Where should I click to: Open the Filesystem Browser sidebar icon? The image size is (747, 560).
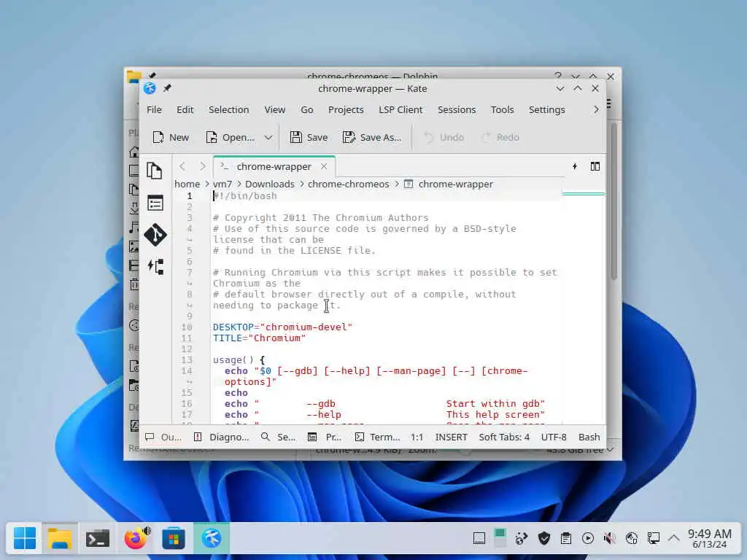[155, 203]
